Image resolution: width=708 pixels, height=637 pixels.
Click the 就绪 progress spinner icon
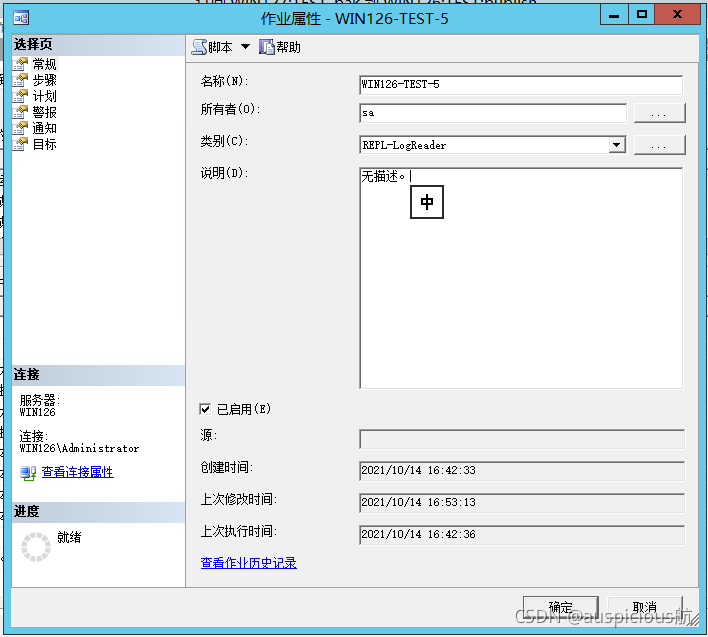tap(36, 547)
